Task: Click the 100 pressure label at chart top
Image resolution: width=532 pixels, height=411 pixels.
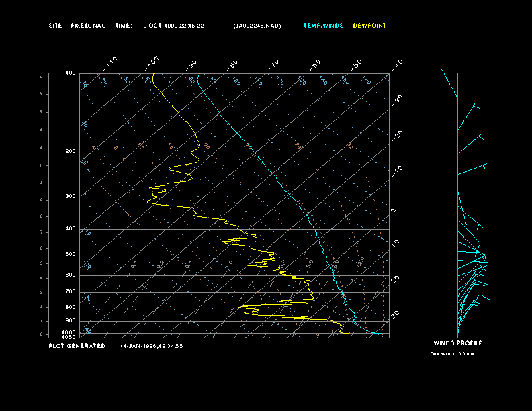Action: click(x=71, y=73)
